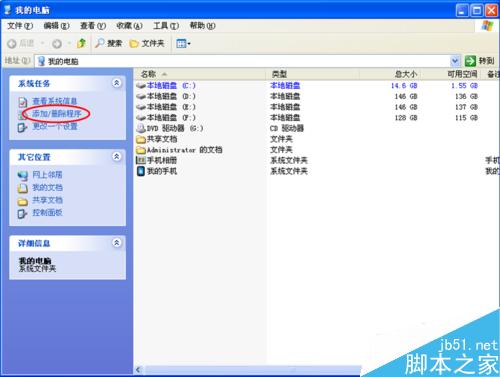Select the local disk E: drive icon
This screenshot has height=377, width=500.
pos(141,107)
